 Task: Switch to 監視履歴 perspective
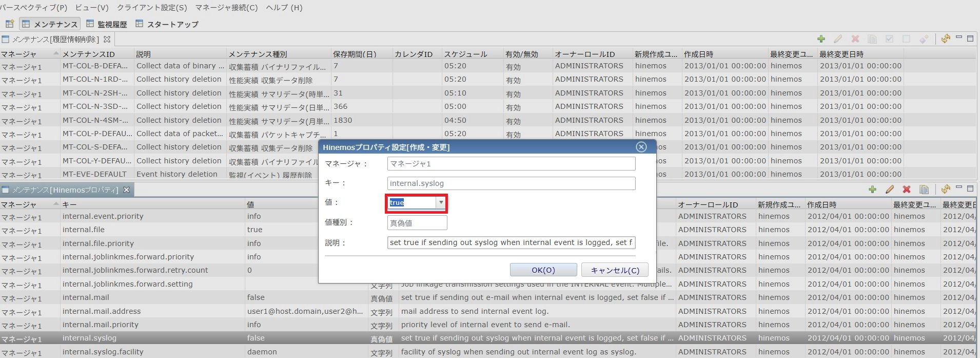pos(107,24)
